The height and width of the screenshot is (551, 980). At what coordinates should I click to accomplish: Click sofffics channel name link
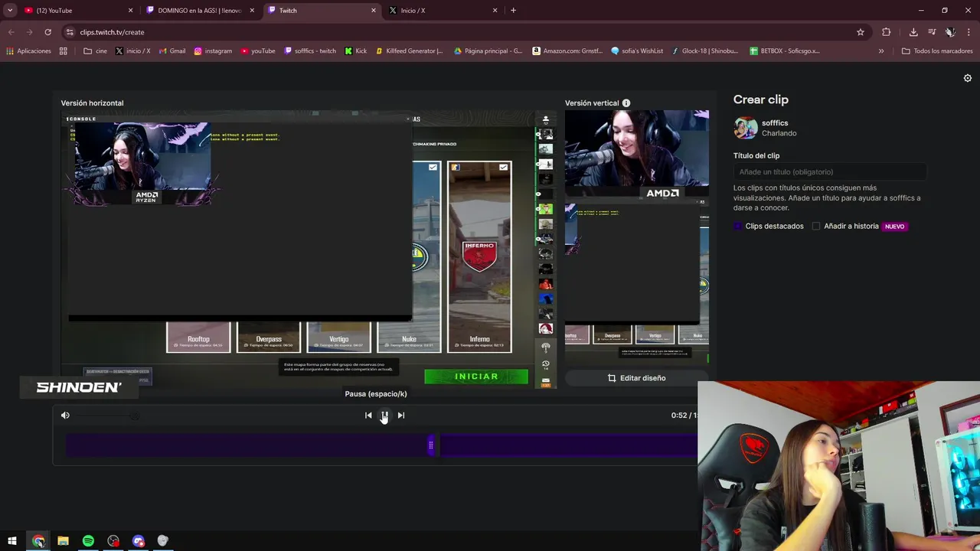tap(775, 123)
